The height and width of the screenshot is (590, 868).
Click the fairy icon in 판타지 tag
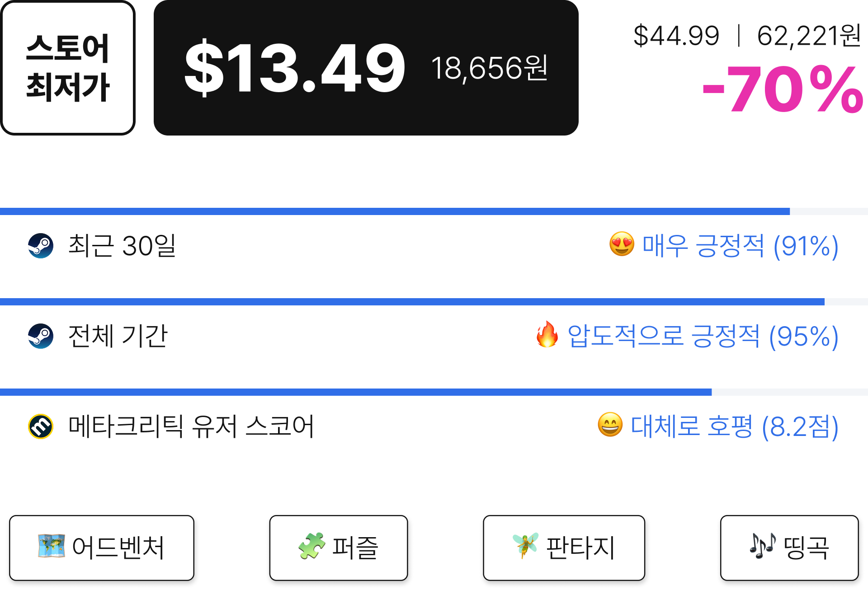[525, 546]
